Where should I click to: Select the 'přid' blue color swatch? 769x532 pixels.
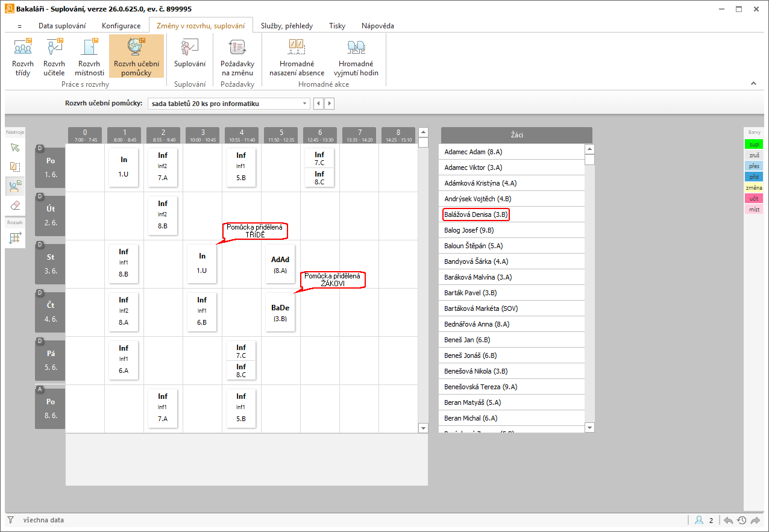click(x=754, y=177)
